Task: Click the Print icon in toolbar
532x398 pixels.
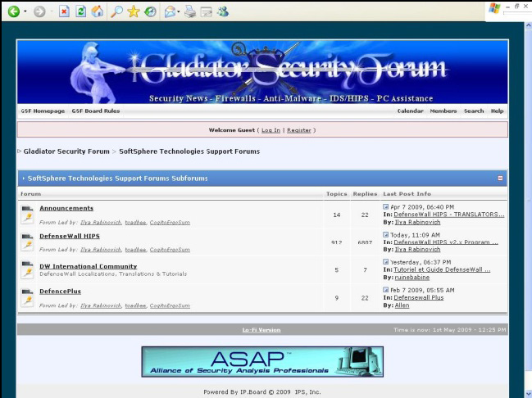Action: (189, 11)
